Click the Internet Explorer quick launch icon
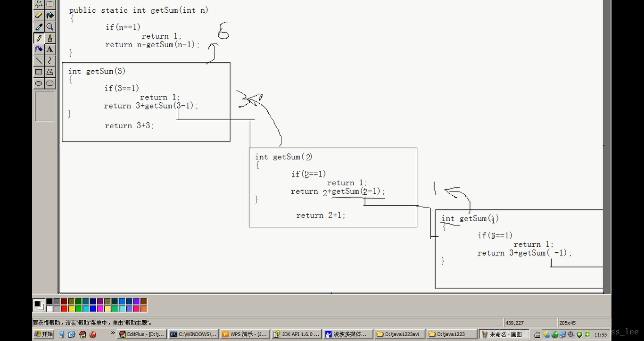The width and height of the screenshot is (644, 341). pos(72,334)
